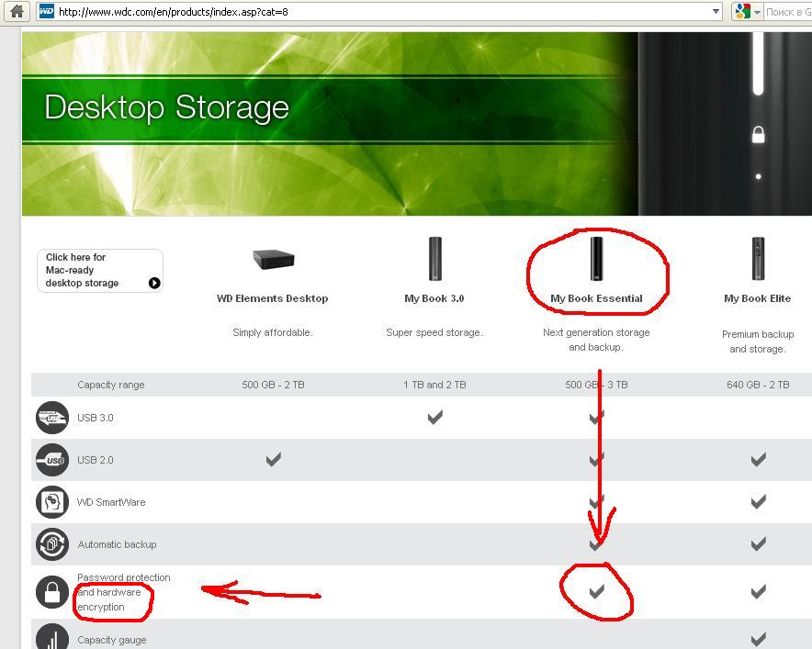Click the Automatic backup feature icon
This screenshot has width=812, height=649.
51,544
